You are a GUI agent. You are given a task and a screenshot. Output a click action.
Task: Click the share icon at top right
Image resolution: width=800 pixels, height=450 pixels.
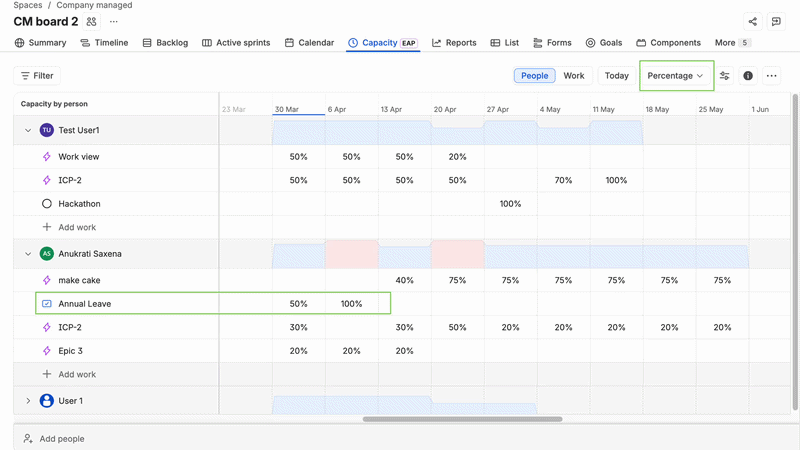pos(753,21)
